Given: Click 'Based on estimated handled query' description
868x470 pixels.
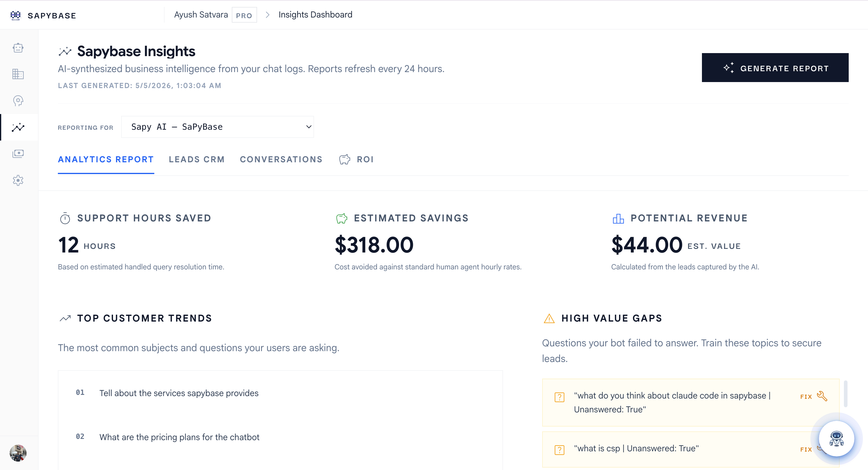Looking at the screenshot, I should (141, 267).
